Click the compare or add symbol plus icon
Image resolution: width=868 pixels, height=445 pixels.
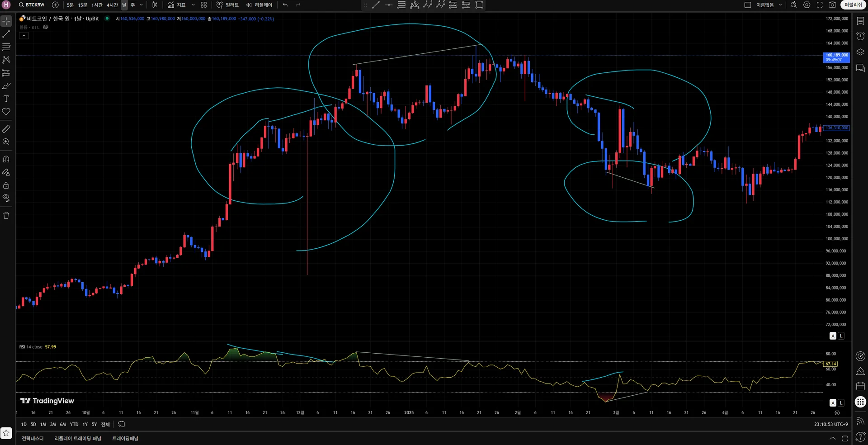pyautogui.click(x=55, y=5)
